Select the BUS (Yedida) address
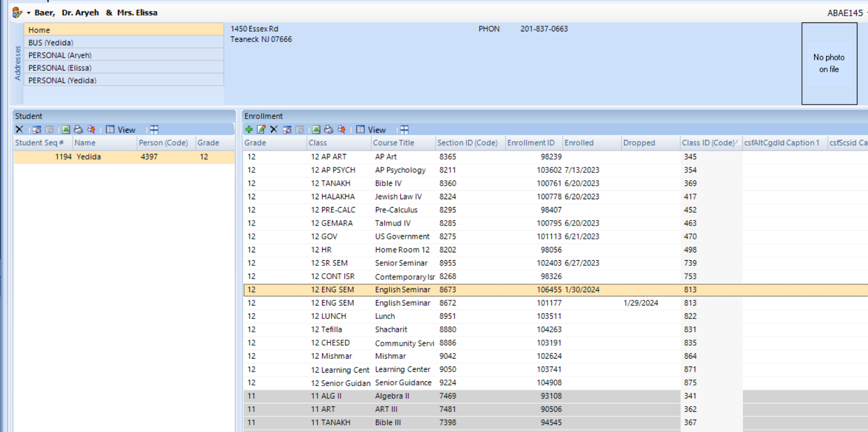The height and width of the screenshot is (432, 868). click(124, 43)
